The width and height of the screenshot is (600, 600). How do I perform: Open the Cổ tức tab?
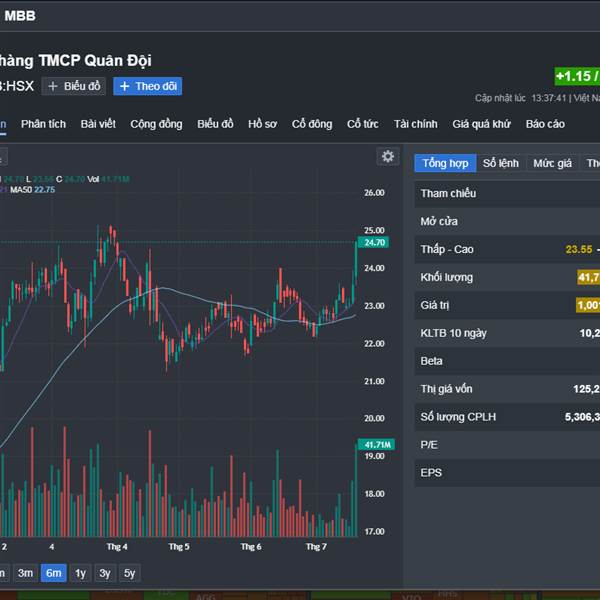tap(362, 124)
